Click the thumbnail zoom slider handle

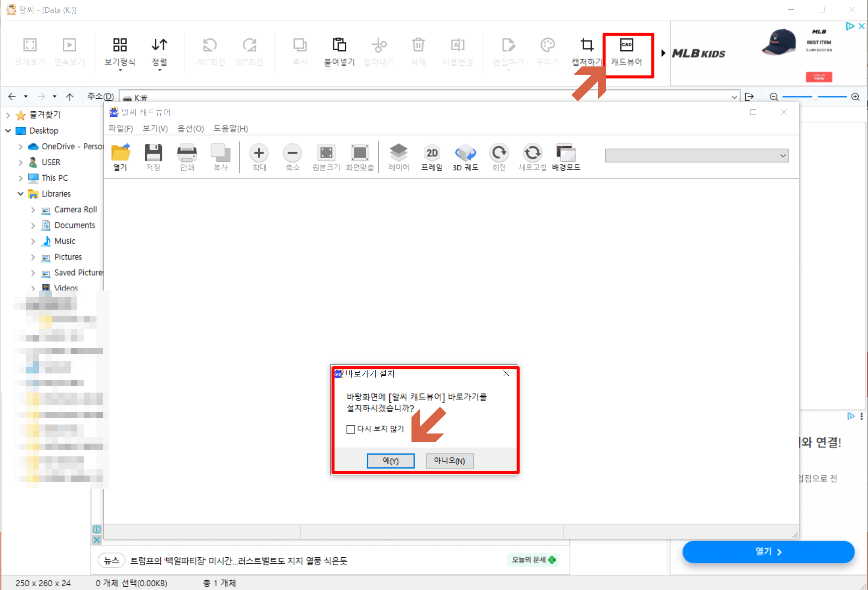pyautogui.click(x=815, y=97)
